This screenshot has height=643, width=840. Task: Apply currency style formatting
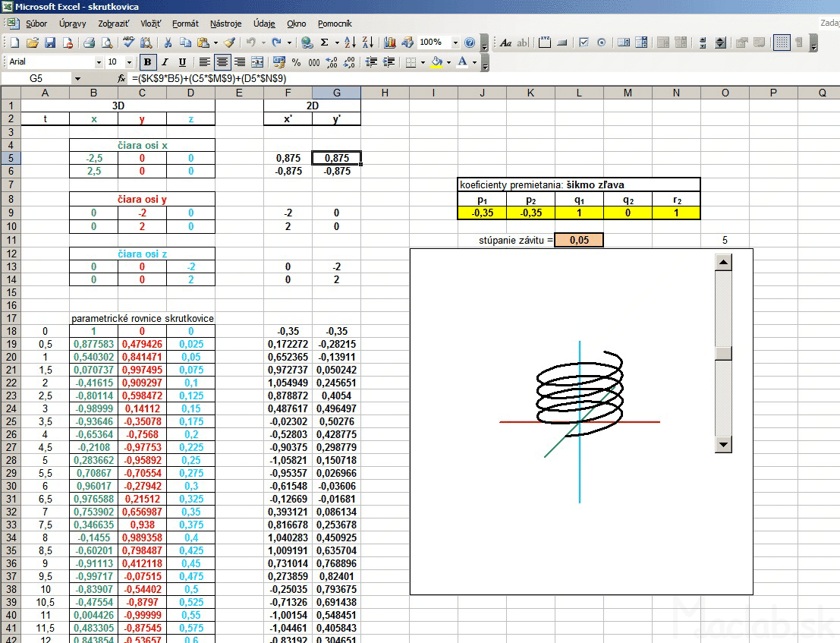click(278, 62)
